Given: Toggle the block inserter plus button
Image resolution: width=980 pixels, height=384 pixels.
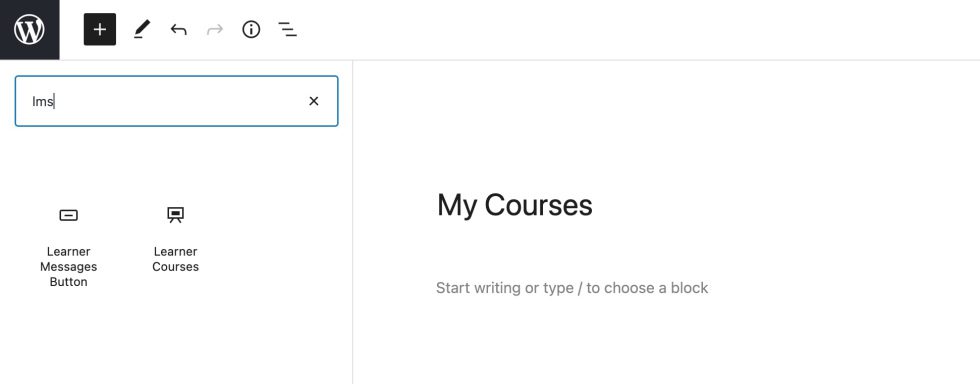Looking at the screenshot, I should 100,29.
